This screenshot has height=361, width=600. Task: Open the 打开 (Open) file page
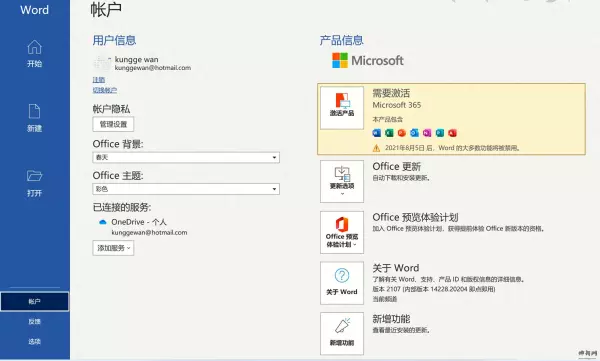click(34, 183)
